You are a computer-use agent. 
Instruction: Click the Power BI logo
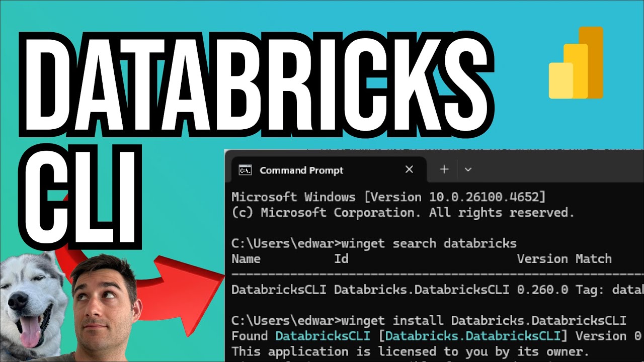pyautogui.click(x=576, y=63)
